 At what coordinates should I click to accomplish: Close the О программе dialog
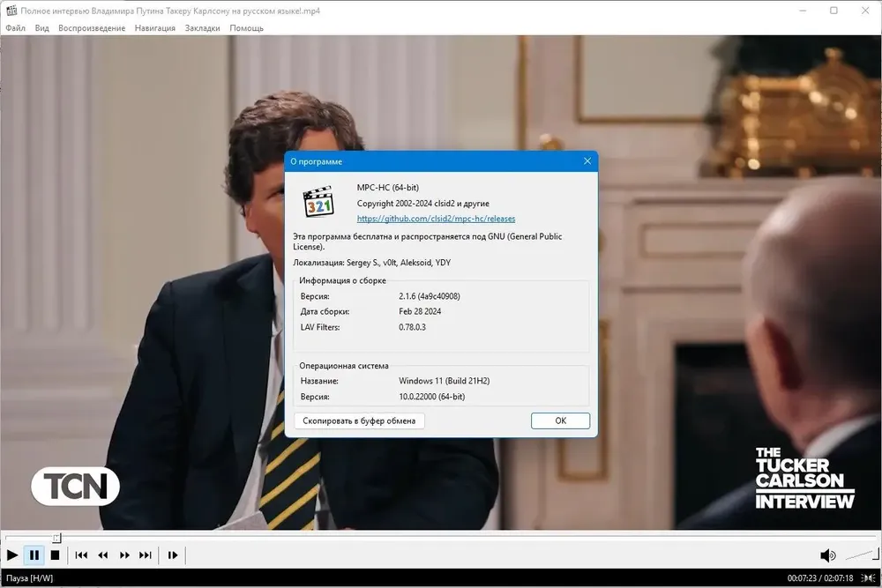[587, 161]
